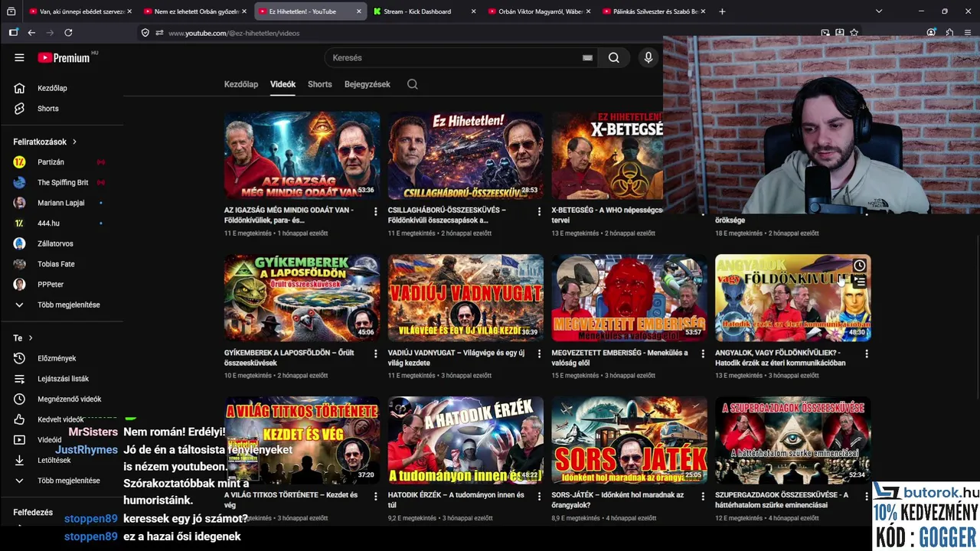This screenshot has height=551, width=980.
Task: Open the browser tab list dropdown
Action: tap(878, 11)
